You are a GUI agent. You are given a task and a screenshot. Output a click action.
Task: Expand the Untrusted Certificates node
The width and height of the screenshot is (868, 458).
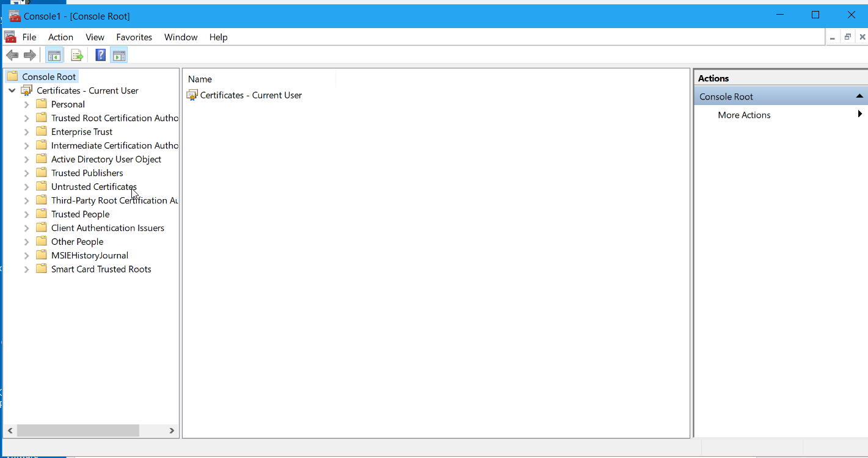pyautogui.click(x=26, y=187)
